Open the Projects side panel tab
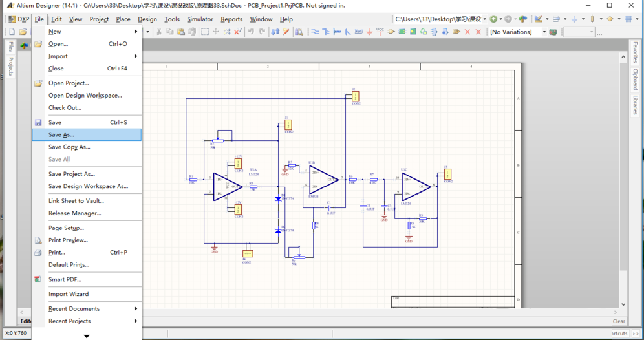The width and height of the screenshot is (644, 340). pyautogui.click(x=11, y=67)
